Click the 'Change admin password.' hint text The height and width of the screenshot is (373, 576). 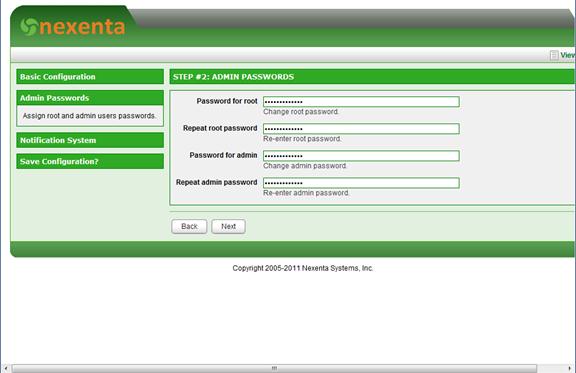pyautogui.click(x=305, y=166)
